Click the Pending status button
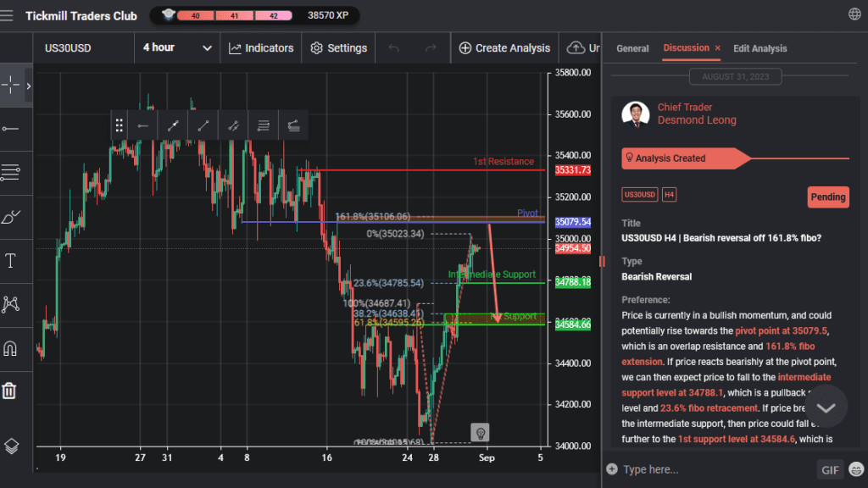This screenshot has height=488, width=868. click(827, 197)
